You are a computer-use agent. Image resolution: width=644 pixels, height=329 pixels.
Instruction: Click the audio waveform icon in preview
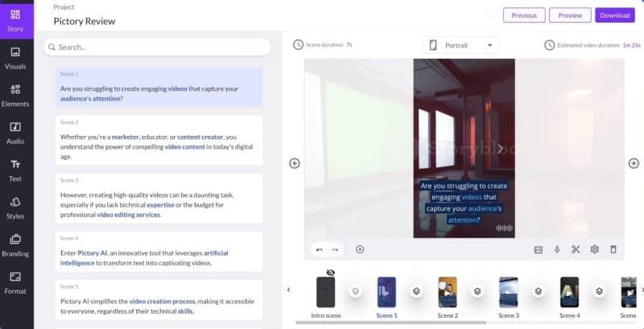[504, 228]
